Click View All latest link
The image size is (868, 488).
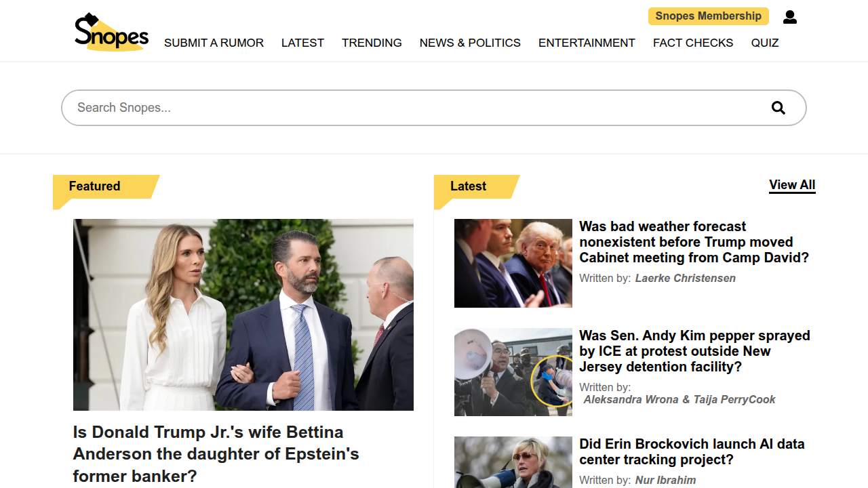792,185
